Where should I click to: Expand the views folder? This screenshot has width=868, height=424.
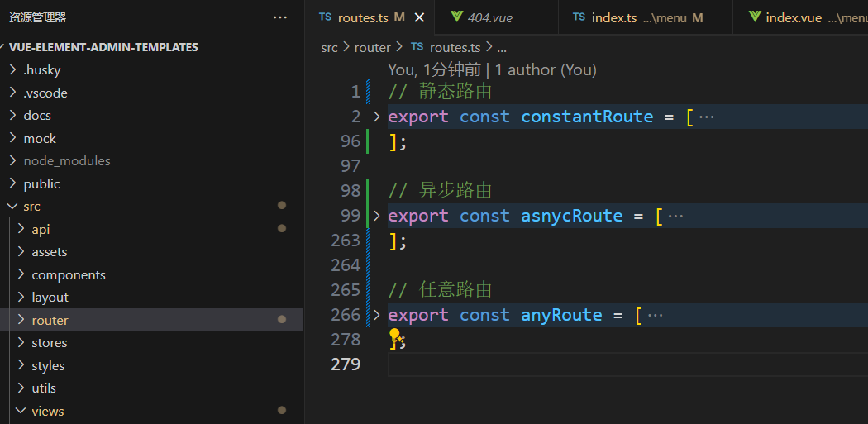click(47, 411)
